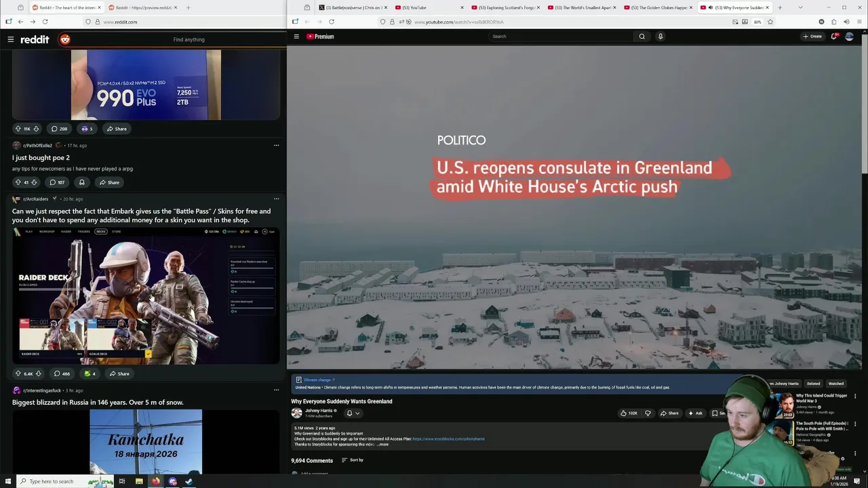Switch to 'Reddit - The heart of the internet' tab
The height and width of the screenshot is (488, 868).
[66, 7]
